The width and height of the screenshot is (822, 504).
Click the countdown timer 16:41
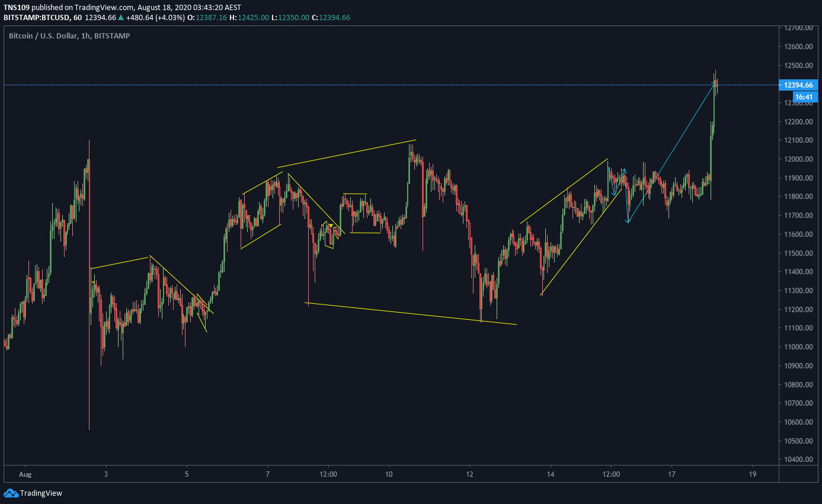point(804,97)
